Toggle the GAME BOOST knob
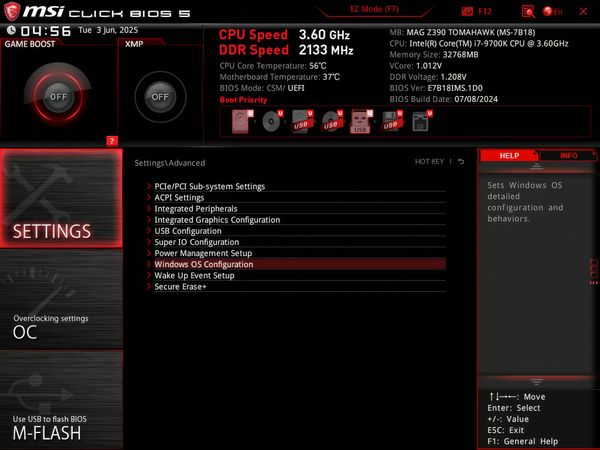 coord(58,97)
